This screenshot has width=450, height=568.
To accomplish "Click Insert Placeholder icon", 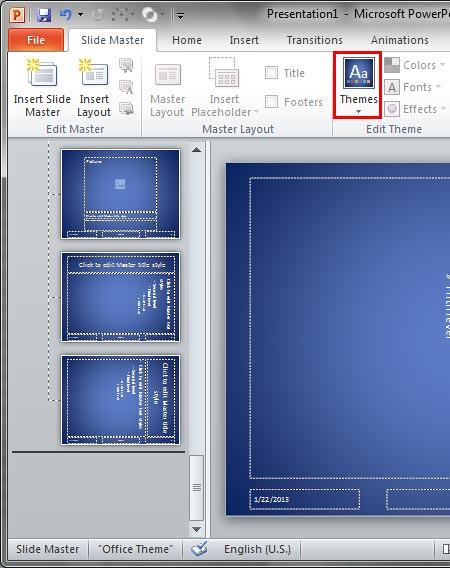I will tap(224, 73).
